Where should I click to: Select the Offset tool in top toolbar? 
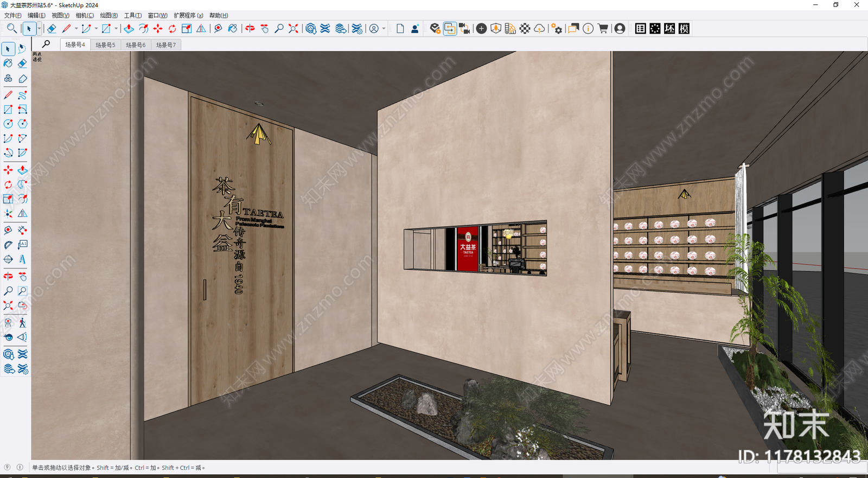143,29
